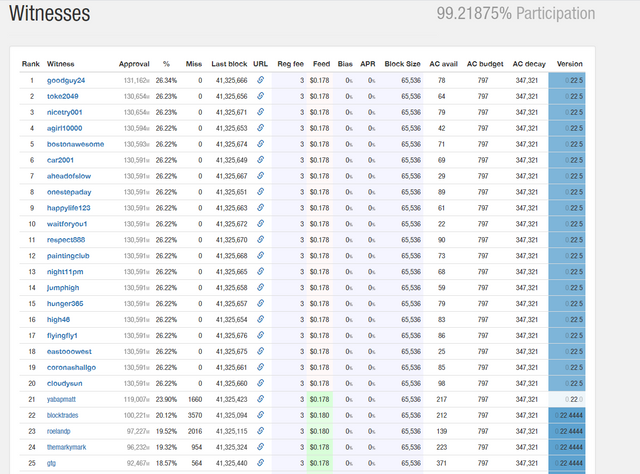This screenshot has height=474, width=640.
Task: Click the 99.21875% Participation text
Action: coord(516,13)
